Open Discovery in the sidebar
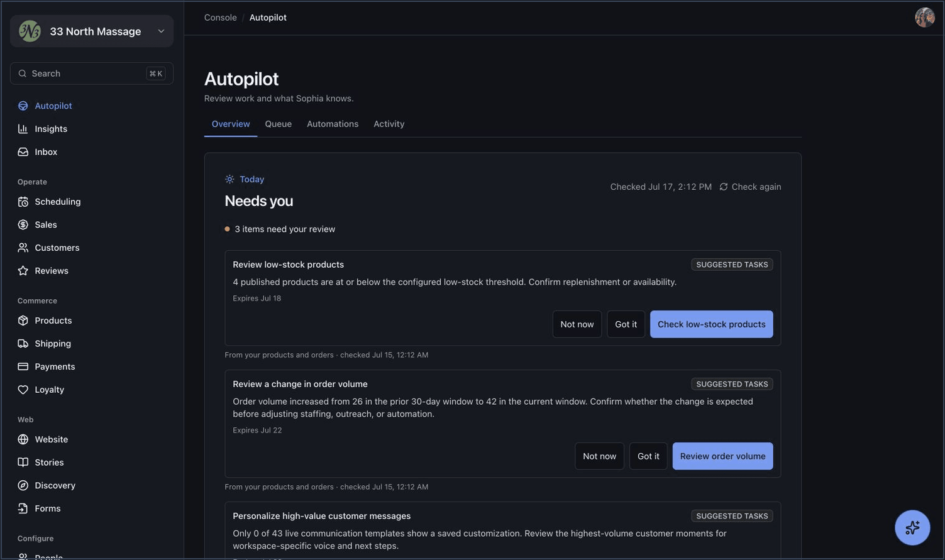945x560 pixels. (92, 485)
